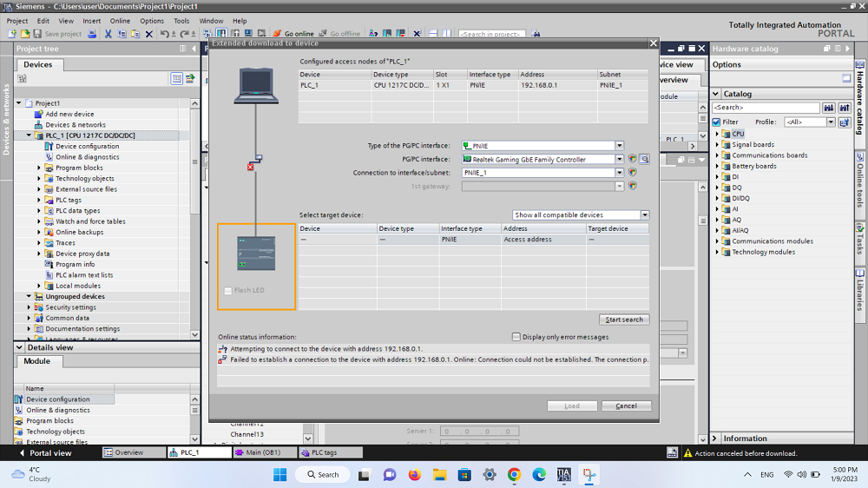Collapse the PLC_1 tree node
868x488 pixels.
click(29, 135)
